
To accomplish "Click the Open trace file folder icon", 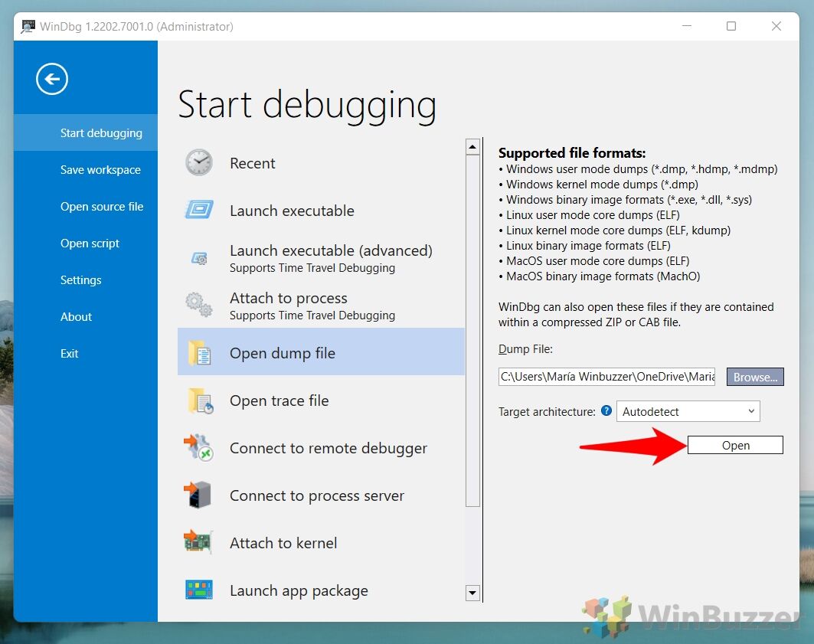I will tap(201, 400).
